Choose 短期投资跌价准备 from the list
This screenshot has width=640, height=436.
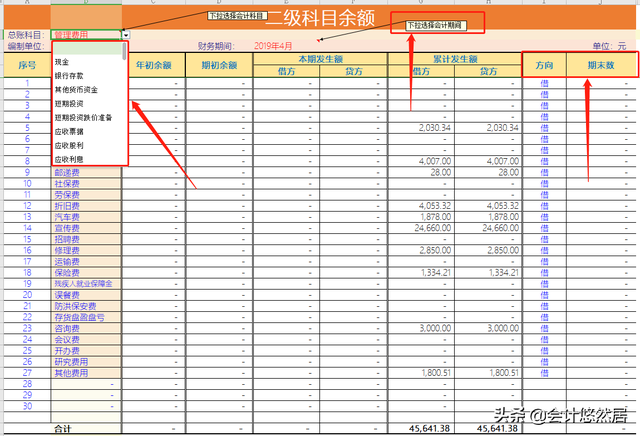coord(83,118)
